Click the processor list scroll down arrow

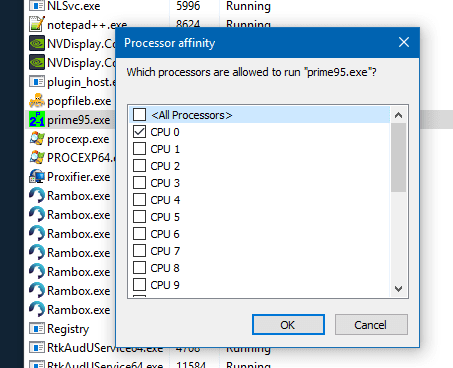click(398, 289)
